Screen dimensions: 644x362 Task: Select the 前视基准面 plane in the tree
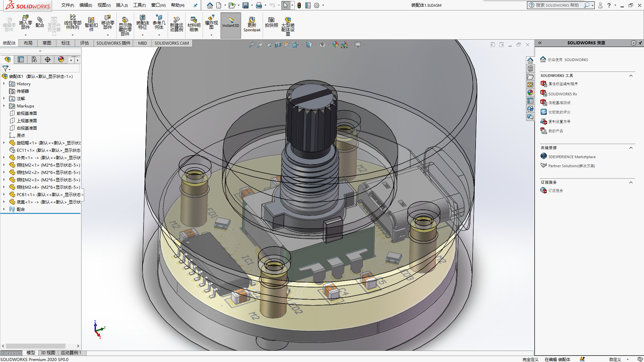[x=26, y=113]
